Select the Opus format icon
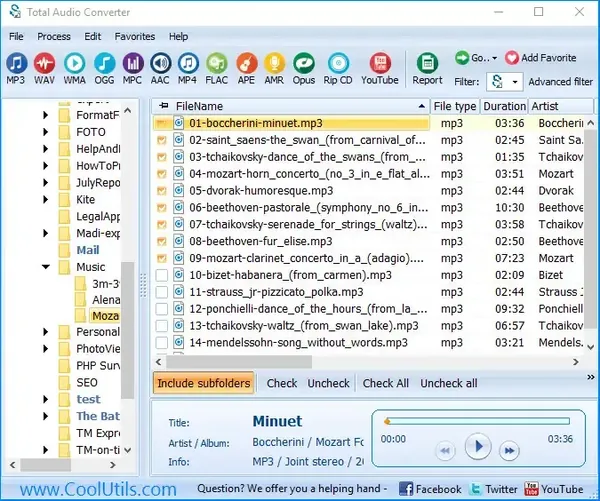This screenshot has height=501, width=600. (304, 63)
